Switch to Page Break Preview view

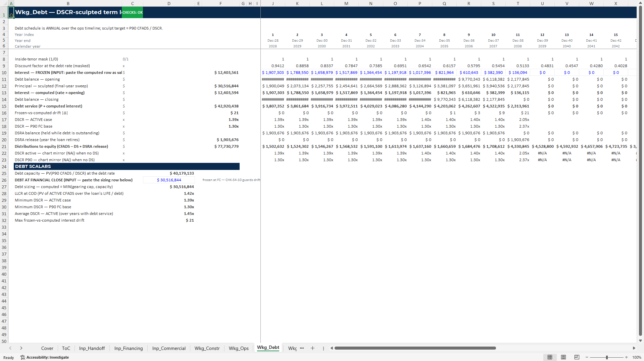coord(577,357)
